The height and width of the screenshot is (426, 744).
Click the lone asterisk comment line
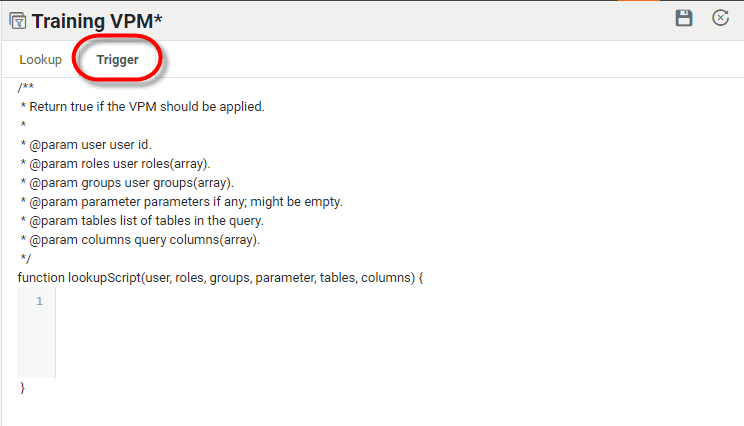pyautogui.click(x=23, y=125)
